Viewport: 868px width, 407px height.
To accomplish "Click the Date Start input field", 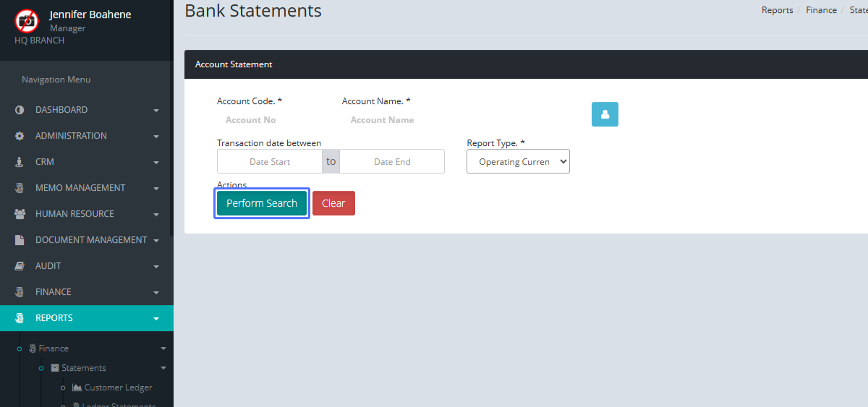I will tap(270, 162).
